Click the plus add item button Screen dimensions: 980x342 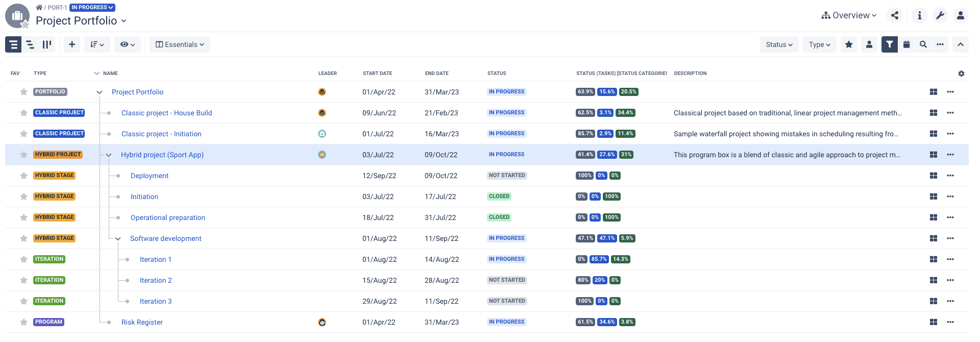(72, 44)
